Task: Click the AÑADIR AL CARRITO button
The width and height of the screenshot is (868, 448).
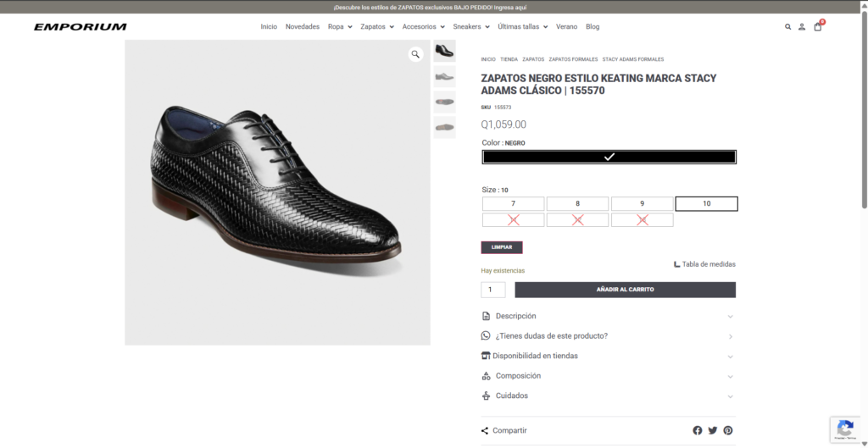Action: (625, 290)
